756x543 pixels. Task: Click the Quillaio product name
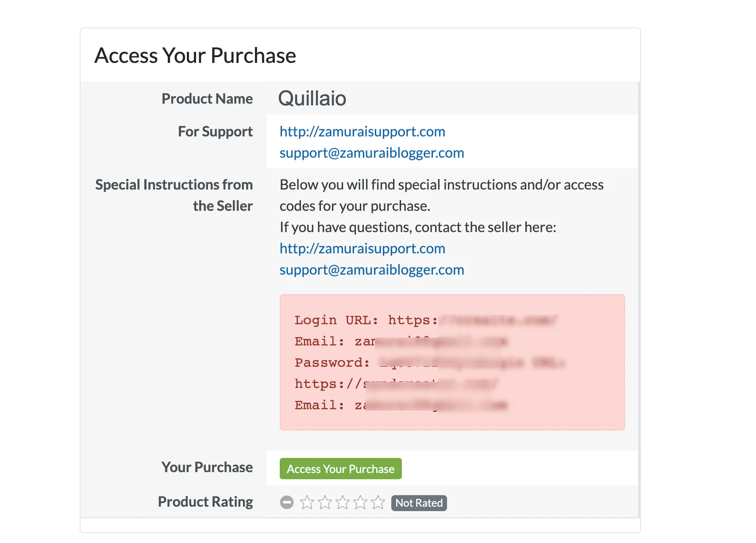pyautogui.click(x=312, y=98)
